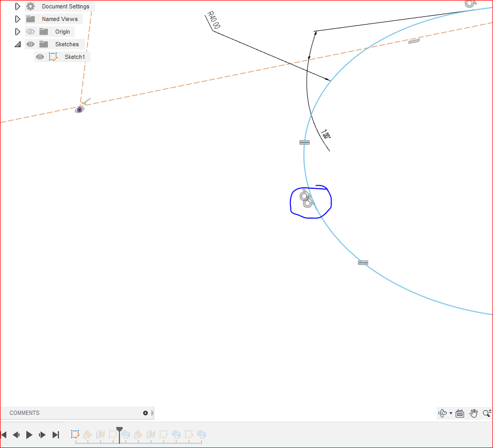
Task: Hide Sketch1 using its eye icon
Action: click(40, 57)
